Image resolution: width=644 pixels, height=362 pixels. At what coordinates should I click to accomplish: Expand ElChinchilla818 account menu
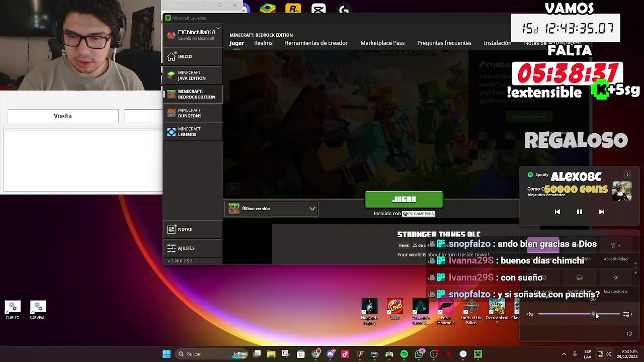tap(193, 35)
